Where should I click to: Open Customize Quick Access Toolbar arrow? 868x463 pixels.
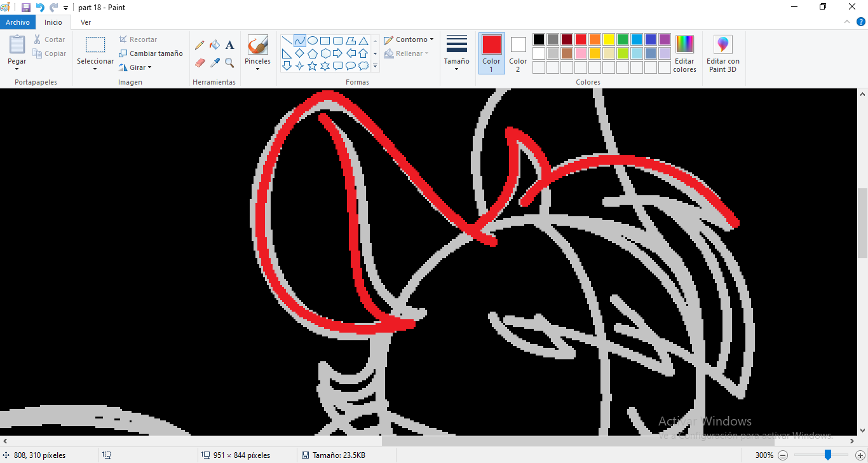pos(65,8)
